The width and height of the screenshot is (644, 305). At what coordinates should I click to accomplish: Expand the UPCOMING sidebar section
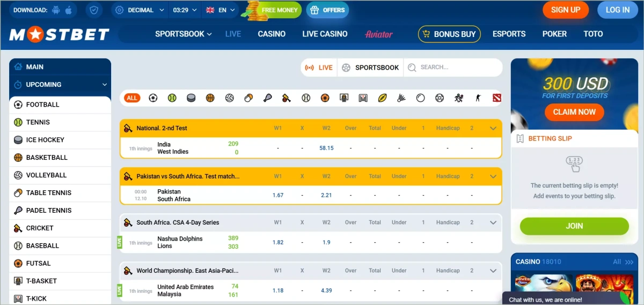click(105, 85)
